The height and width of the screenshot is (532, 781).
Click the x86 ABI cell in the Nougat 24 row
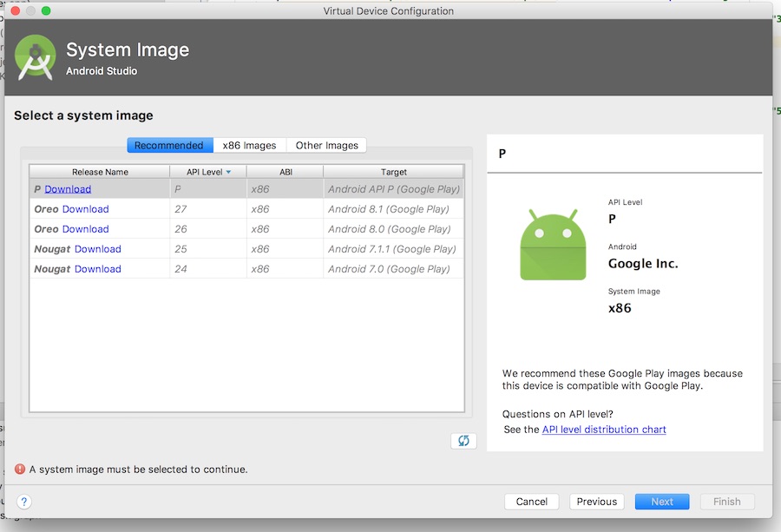[x=285, y=269]
